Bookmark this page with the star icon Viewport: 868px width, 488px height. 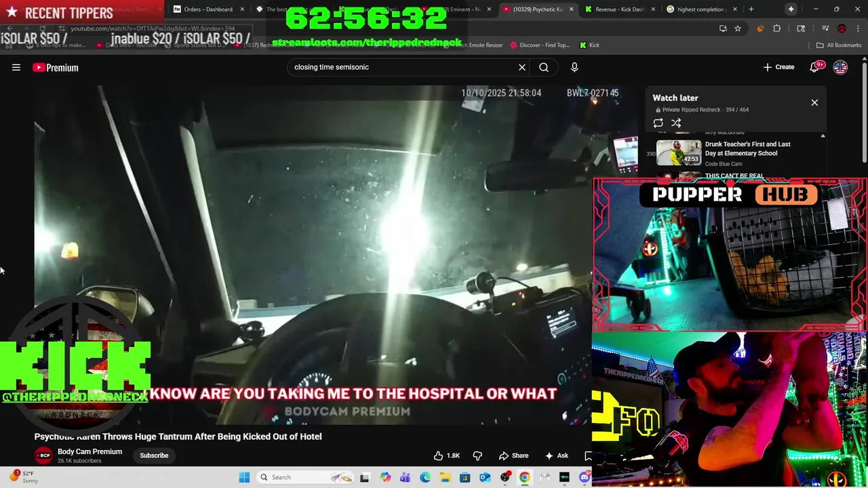click(738, 28)
